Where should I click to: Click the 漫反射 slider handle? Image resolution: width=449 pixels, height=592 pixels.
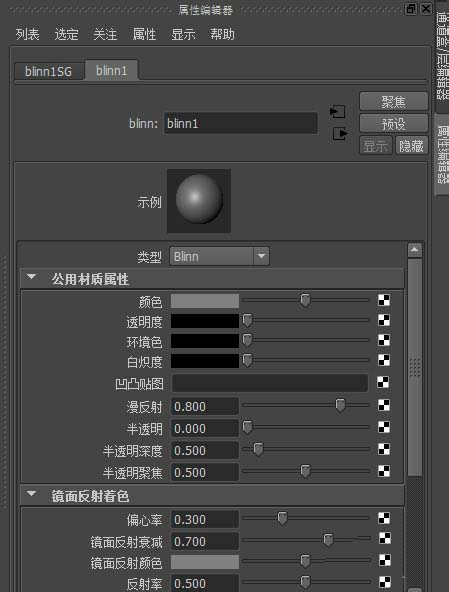click(340, 405)
